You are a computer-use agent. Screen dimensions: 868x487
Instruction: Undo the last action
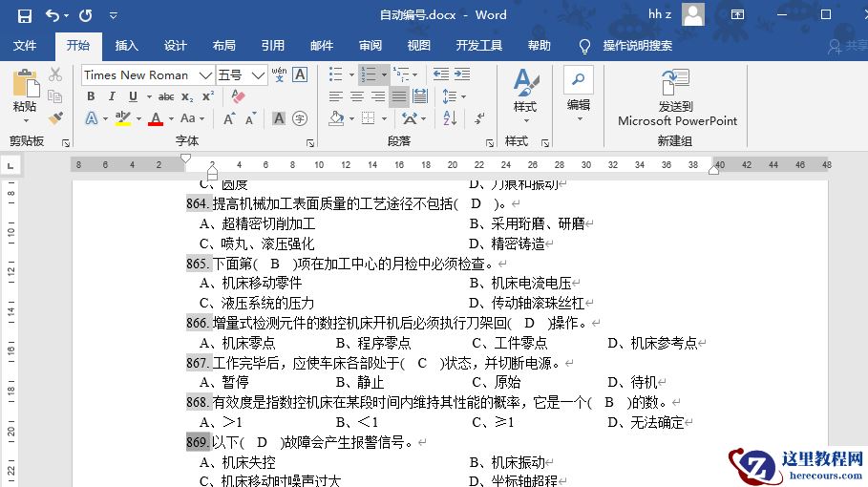click(52, 15)
